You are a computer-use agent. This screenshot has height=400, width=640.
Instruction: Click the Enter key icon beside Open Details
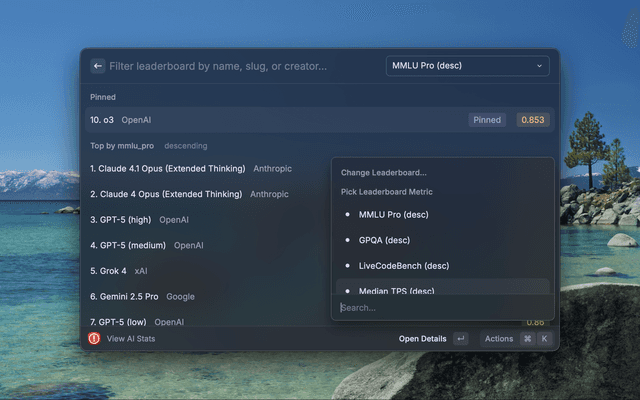pyautogui.click(x=460, y=339)
